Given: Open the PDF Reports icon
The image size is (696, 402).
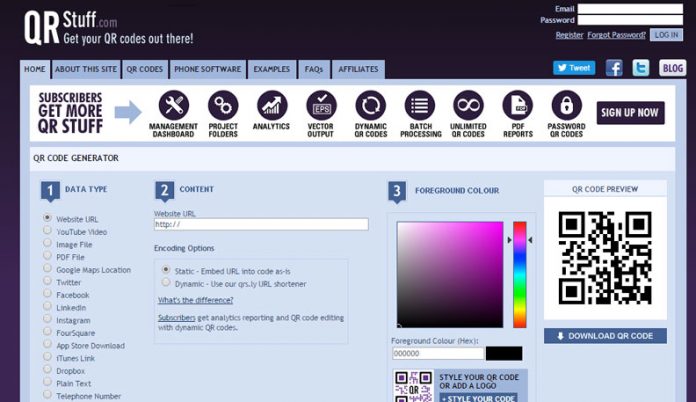Looking at the screenshot, I should pyautogui.click(x=518, y=106).
